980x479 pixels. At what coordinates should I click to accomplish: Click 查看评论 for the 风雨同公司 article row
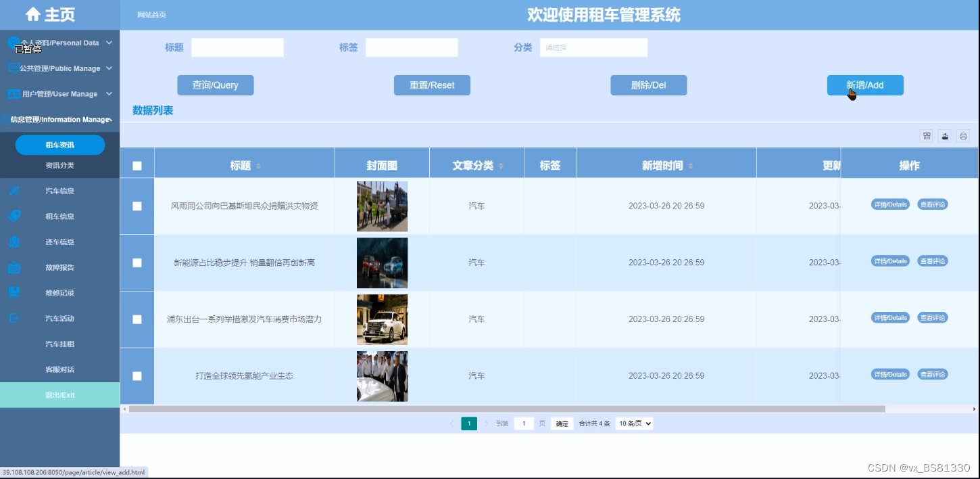click(933, 204)
